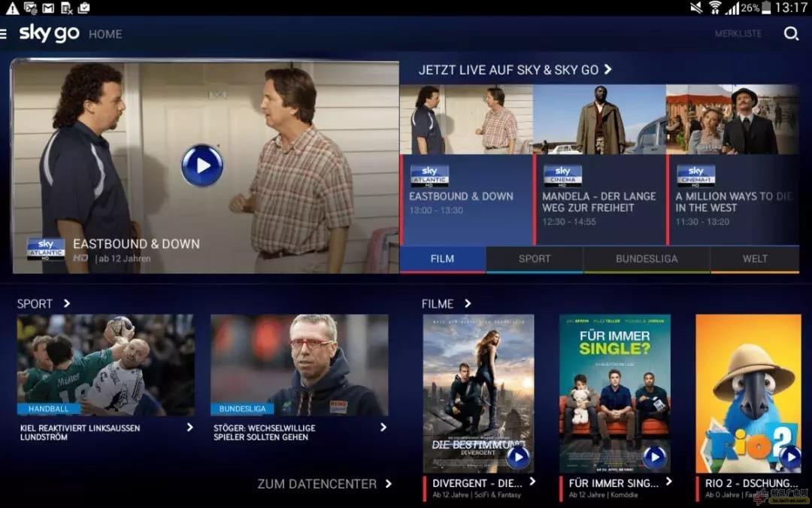Play Eastbound & Down in the main player

pos(201,167)
